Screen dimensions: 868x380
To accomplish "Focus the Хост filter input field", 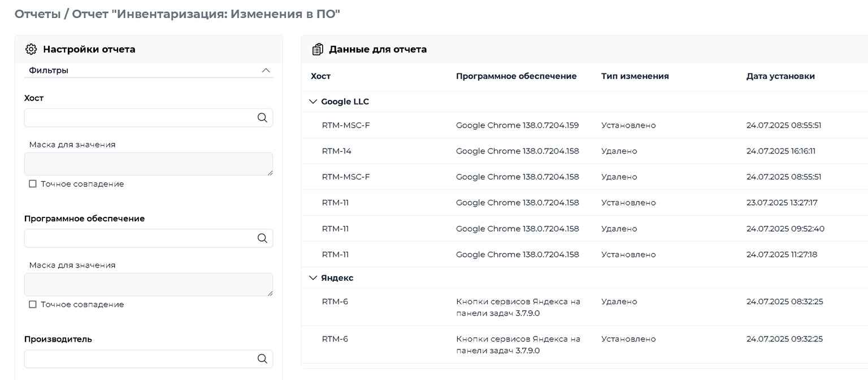I will tap(149, 117).
